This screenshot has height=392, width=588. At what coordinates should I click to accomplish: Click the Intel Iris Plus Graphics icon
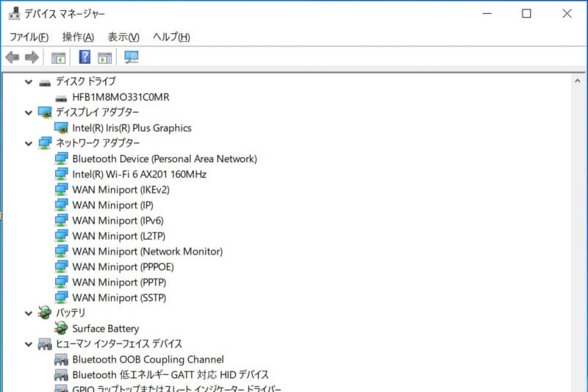61,128
